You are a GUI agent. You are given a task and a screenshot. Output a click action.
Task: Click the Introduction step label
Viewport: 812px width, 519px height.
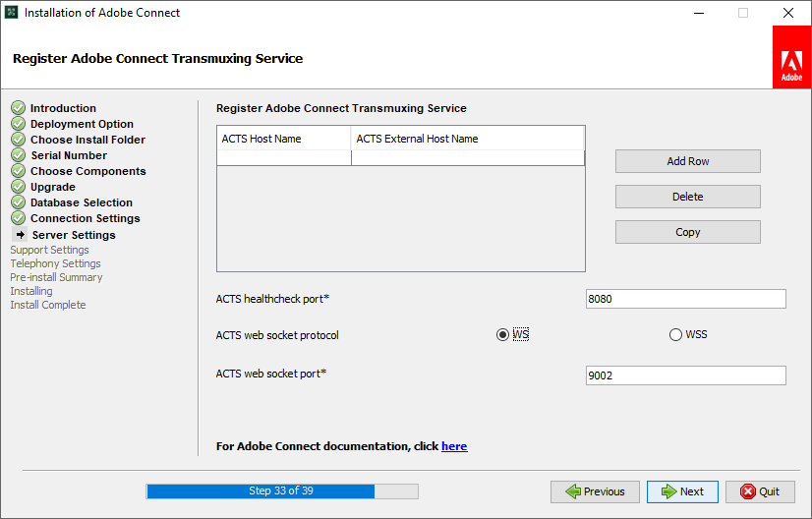pos(63,108)
